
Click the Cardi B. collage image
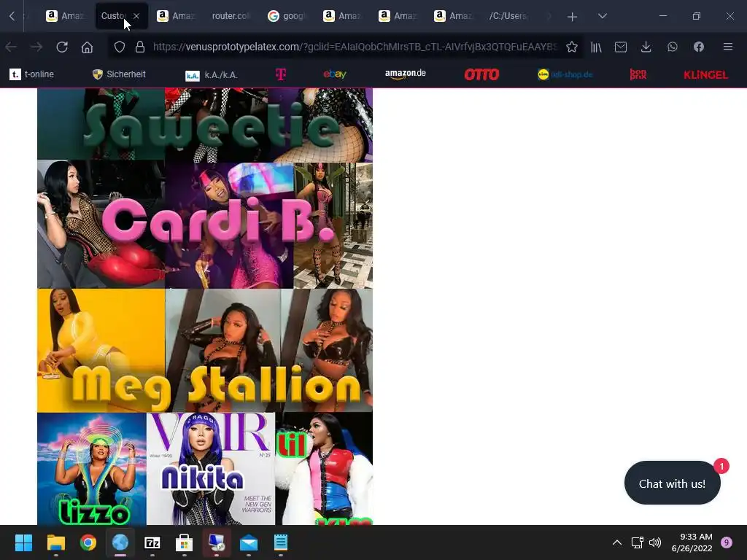pyautogui.click(x=205, y=225)
